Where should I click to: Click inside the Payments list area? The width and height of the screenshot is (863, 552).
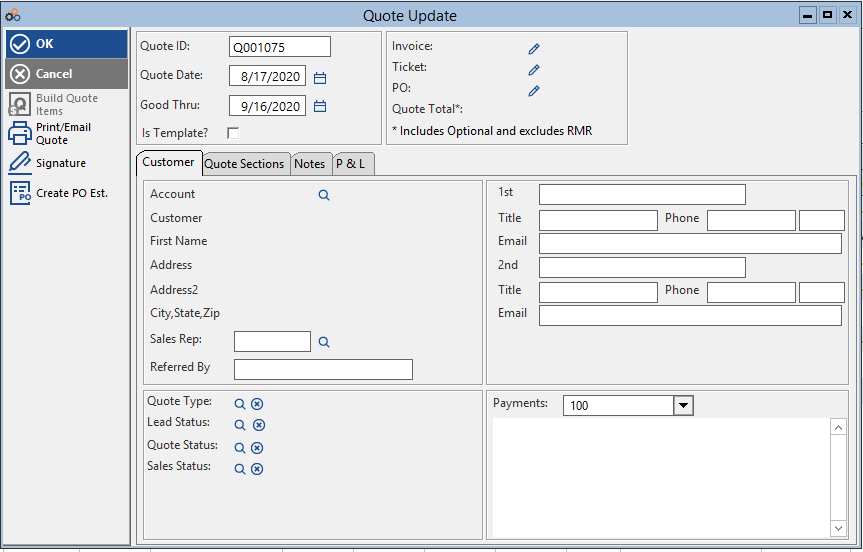(x=661, y=478)
